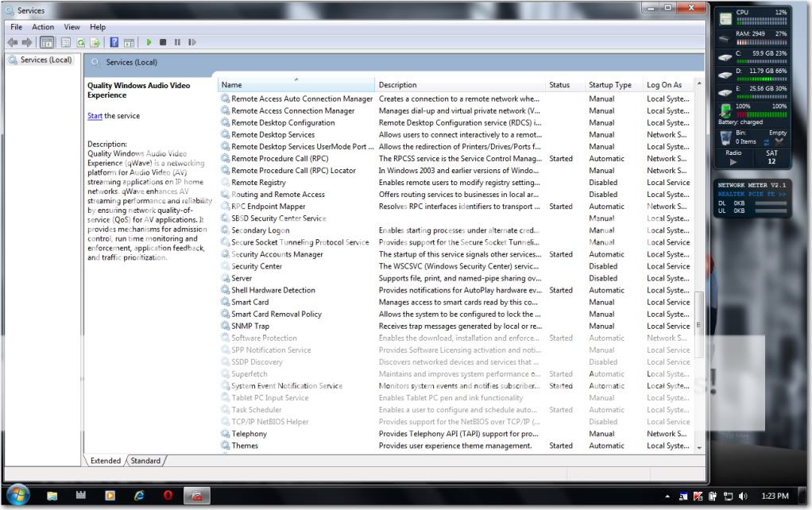Sort services by the Description column header
Image resolution: width=812 pixels, height=510 pixels.
click(x=460, y=85)
